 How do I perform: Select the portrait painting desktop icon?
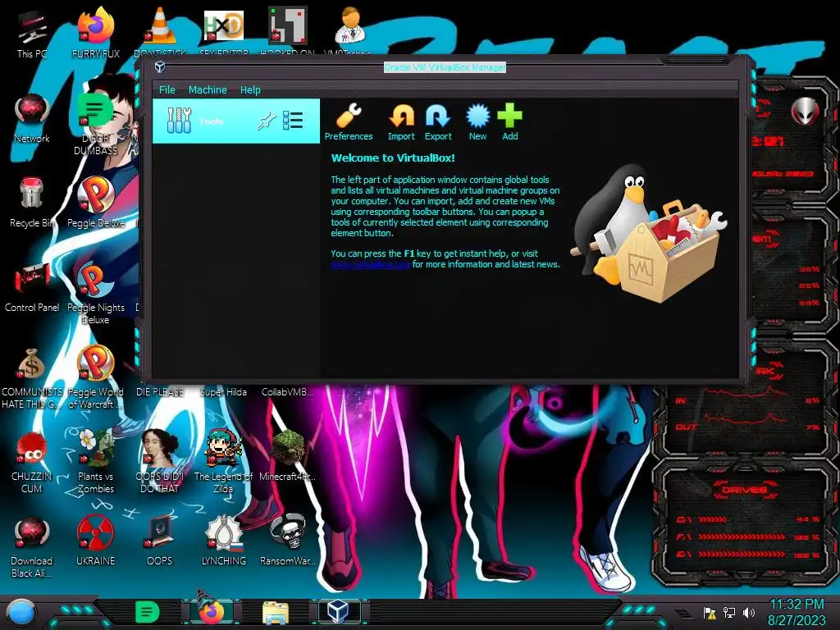(160, 448)
